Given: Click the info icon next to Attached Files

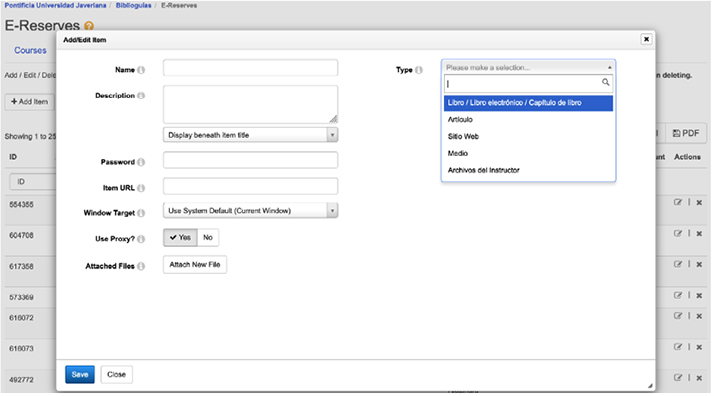Looking at the screenshot, I should [141, 266].
